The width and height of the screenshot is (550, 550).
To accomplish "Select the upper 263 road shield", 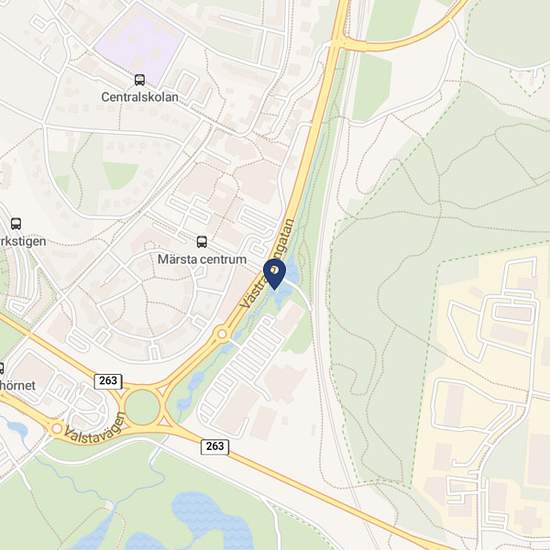I will click(x=108, y=381).
